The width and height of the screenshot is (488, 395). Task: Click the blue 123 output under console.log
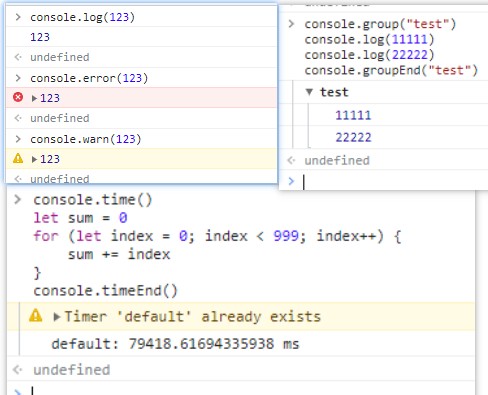(x=40, y=37)
